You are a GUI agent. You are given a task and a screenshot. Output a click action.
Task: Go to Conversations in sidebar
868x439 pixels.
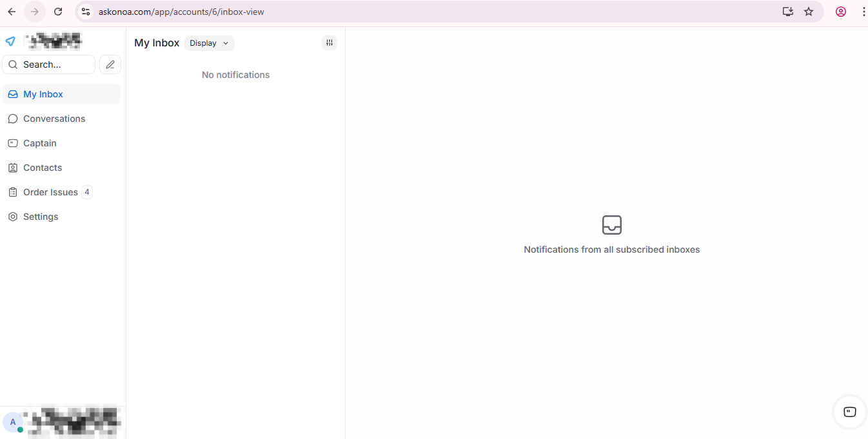[x=54, y=119]
